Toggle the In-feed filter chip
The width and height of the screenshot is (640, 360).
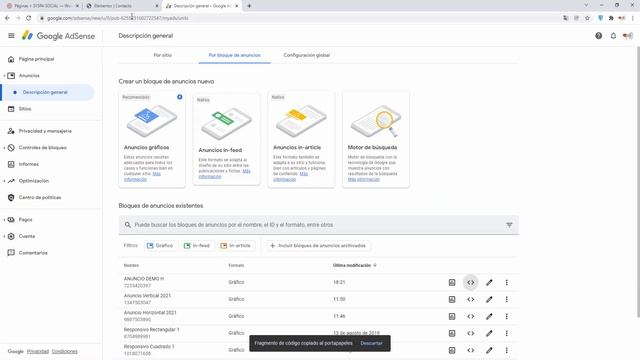(x=197, y=246)
